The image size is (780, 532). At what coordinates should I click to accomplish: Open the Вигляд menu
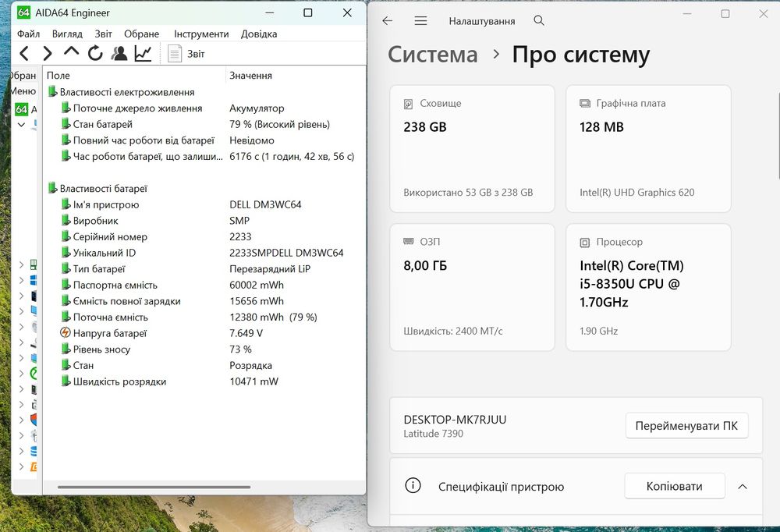point(67,34)
